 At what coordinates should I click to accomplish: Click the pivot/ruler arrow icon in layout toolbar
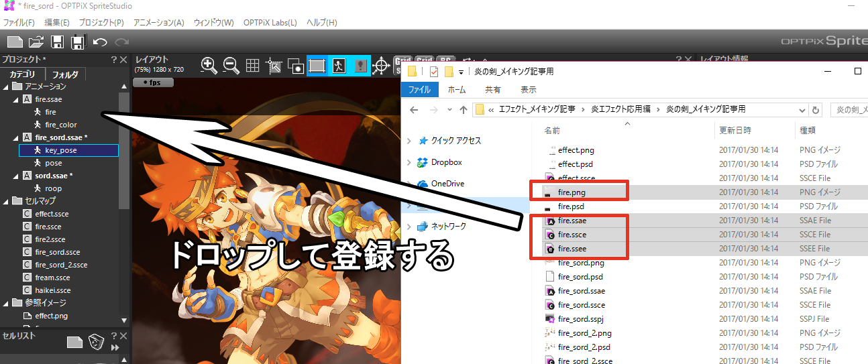(x=274, y=66)
